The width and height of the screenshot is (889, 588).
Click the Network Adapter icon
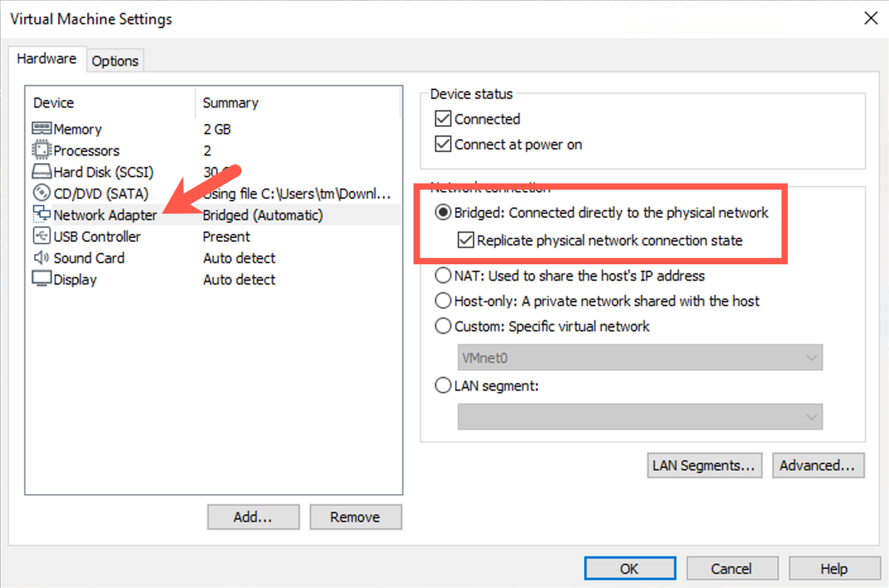(40, 214)
